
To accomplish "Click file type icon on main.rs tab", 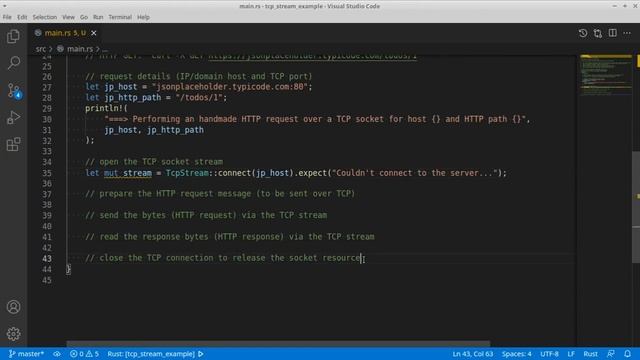I will click(x=38, y=33).
